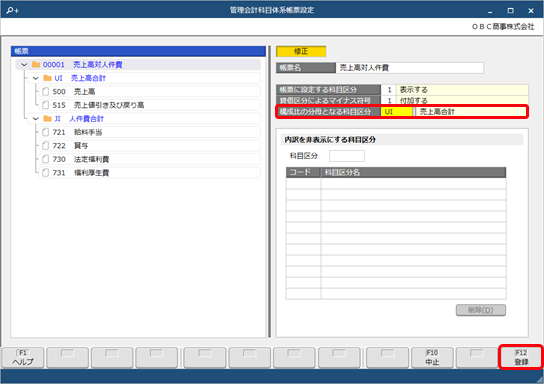Click F12 登録 function key

521,358
